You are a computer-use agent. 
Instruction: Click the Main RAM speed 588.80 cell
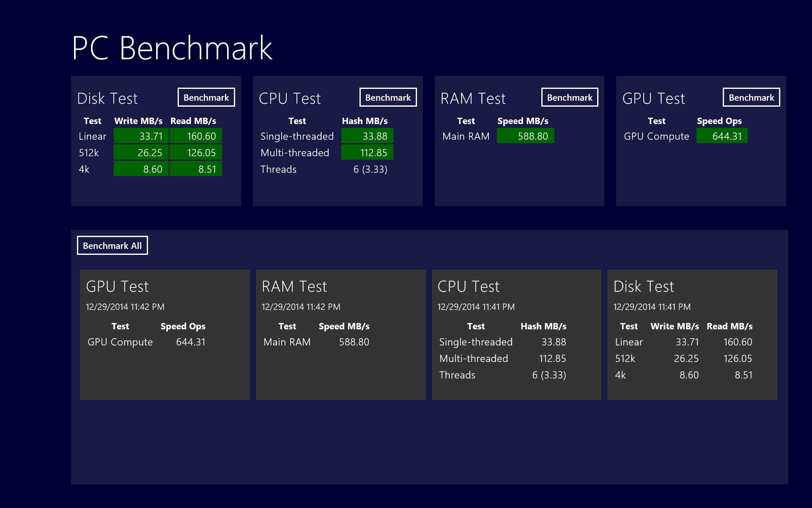(525, 136)
